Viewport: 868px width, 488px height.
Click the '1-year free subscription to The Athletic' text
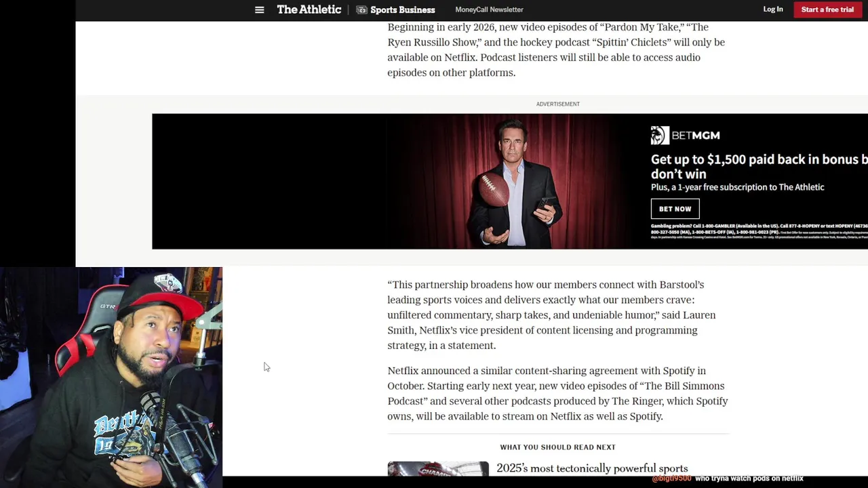[737, 187]
